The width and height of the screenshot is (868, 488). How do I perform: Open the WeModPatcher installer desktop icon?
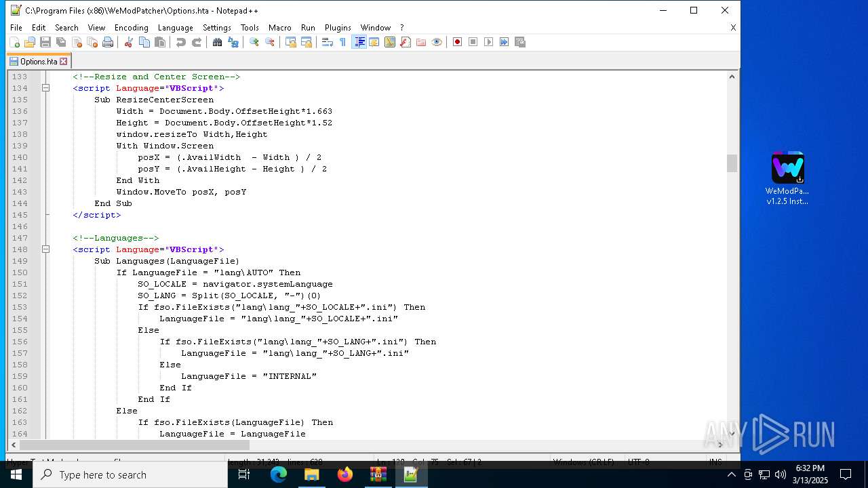(x=787, y=178)
